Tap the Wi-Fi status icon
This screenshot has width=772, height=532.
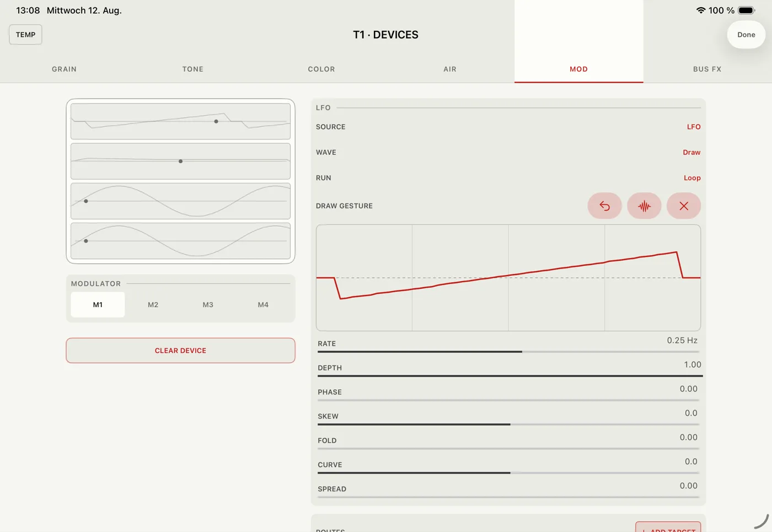701,10
